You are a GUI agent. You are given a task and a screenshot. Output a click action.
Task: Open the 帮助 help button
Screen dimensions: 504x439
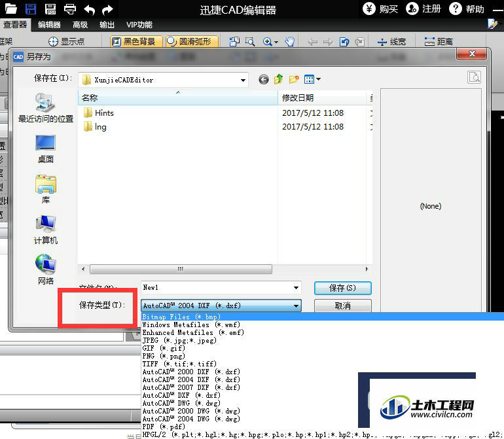[x=467, y=9]
